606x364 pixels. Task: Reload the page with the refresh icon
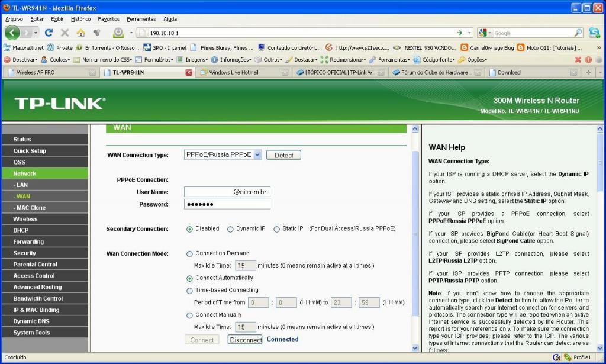[x=49, y=33]
